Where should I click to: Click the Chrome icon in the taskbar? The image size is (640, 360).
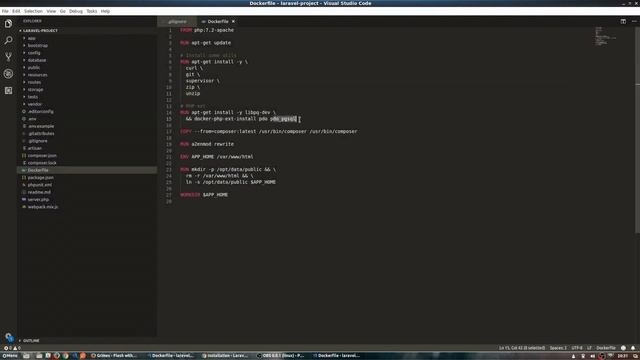click(65, 356)
